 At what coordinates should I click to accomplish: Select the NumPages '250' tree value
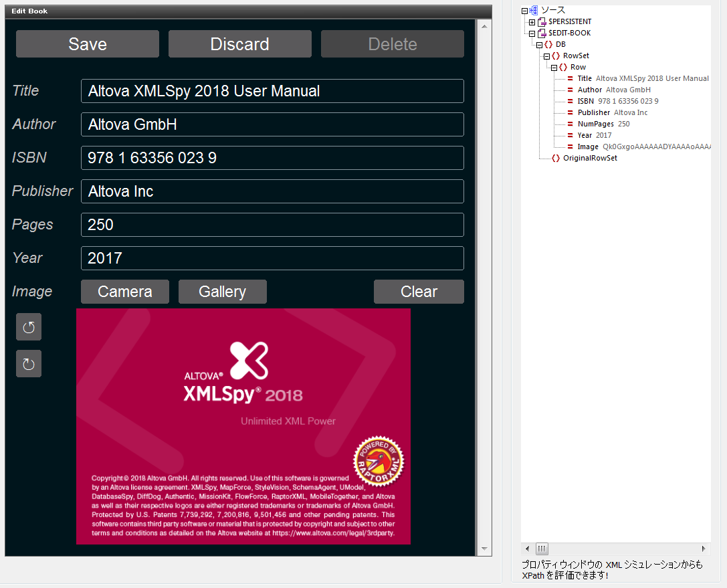[x=623, y=124]
